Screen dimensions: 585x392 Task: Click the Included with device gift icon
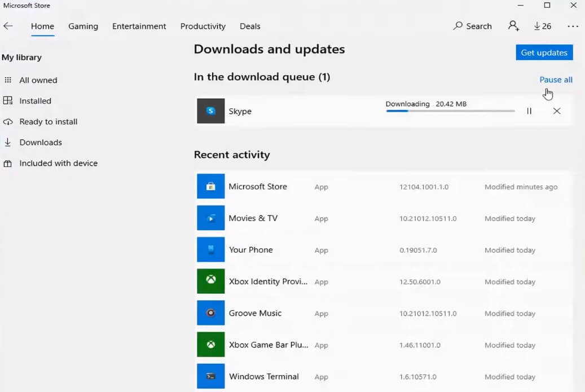coord(8,164)
